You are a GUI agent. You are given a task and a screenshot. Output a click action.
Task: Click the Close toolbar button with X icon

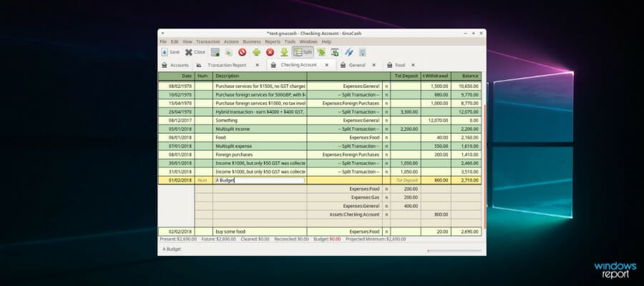(x=195, y=52)
